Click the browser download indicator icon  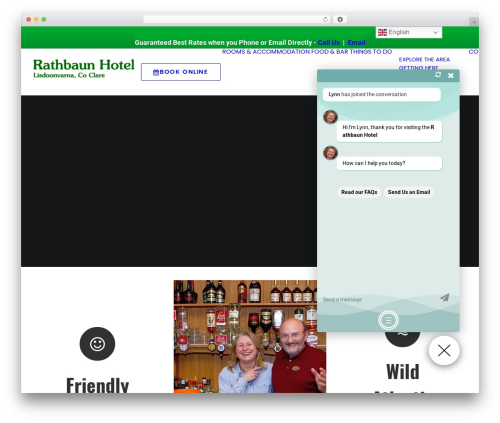click(x=340, y=19)
